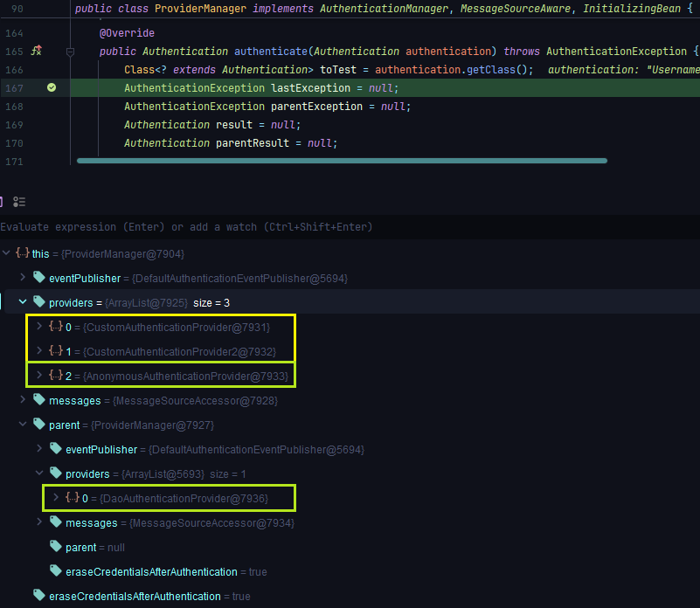The width and height of the screenshot is (700, 608).
Task: Expand the DaoAuthenticationProvider@7936 entry
Action: pyautogui.click(x=56, y=498)
